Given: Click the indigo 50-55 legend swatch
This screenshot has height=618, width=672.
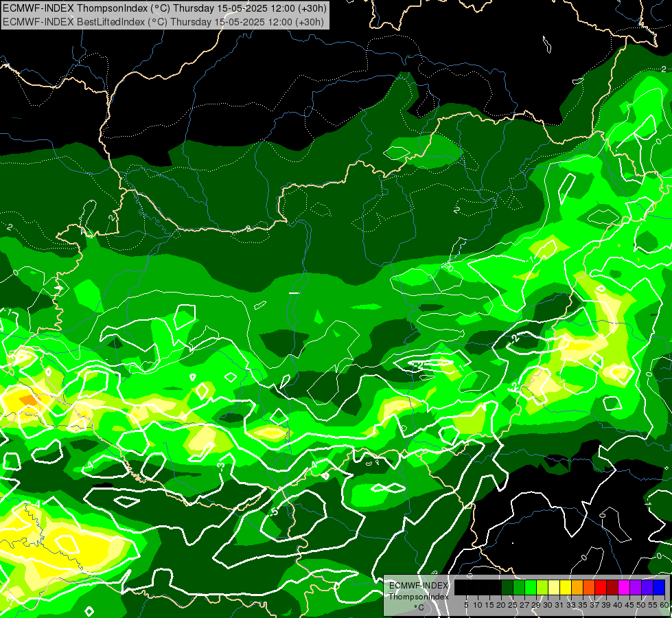Looking at the screenshot, I should (647, 587).
